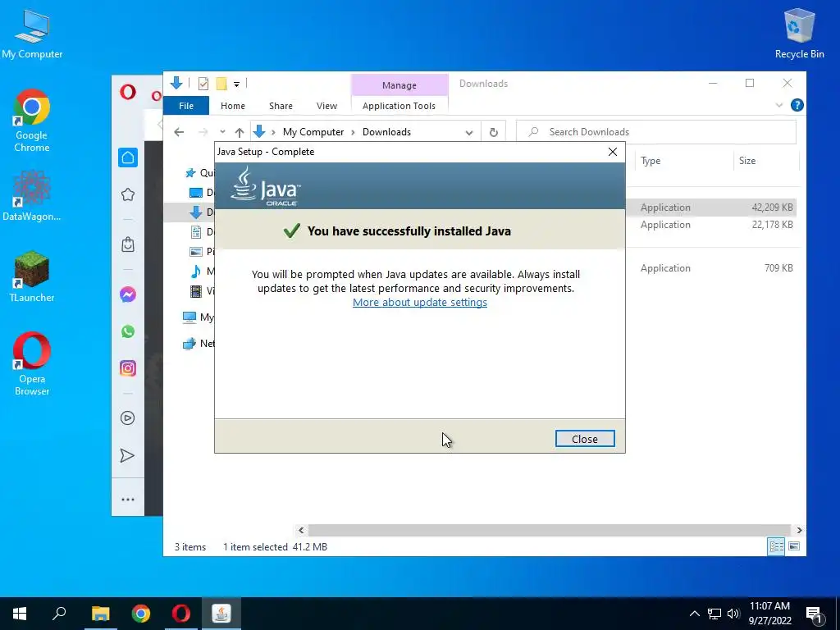Open Customize Quick Access Toolbar dropdown
The height and width of the screenshot is (630, 840).
pyautogui.click(x=236, y=84)
